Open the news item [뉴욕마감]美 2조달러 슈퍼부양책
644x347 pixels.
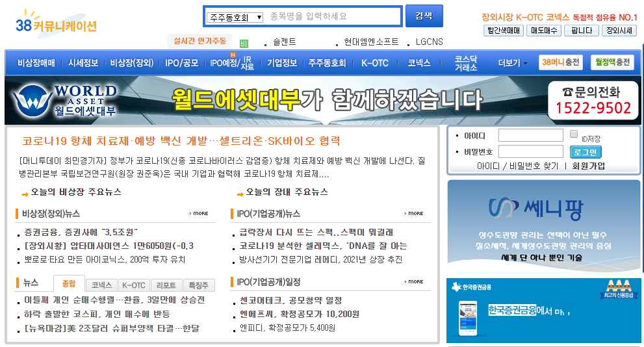112,328
